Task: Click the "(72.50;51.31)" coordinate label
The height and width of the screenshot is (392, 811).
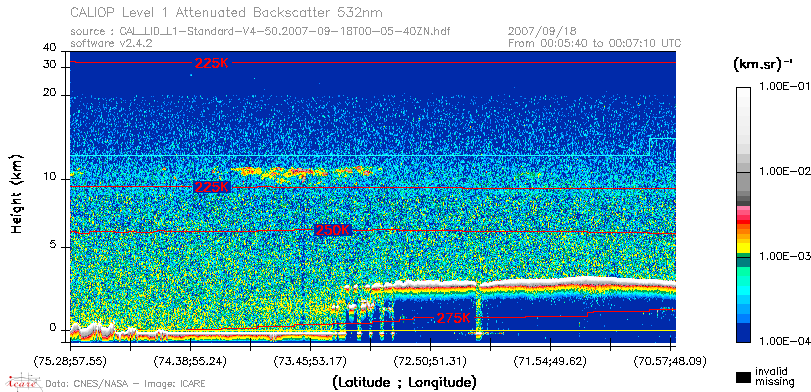Action: [430, 361]
